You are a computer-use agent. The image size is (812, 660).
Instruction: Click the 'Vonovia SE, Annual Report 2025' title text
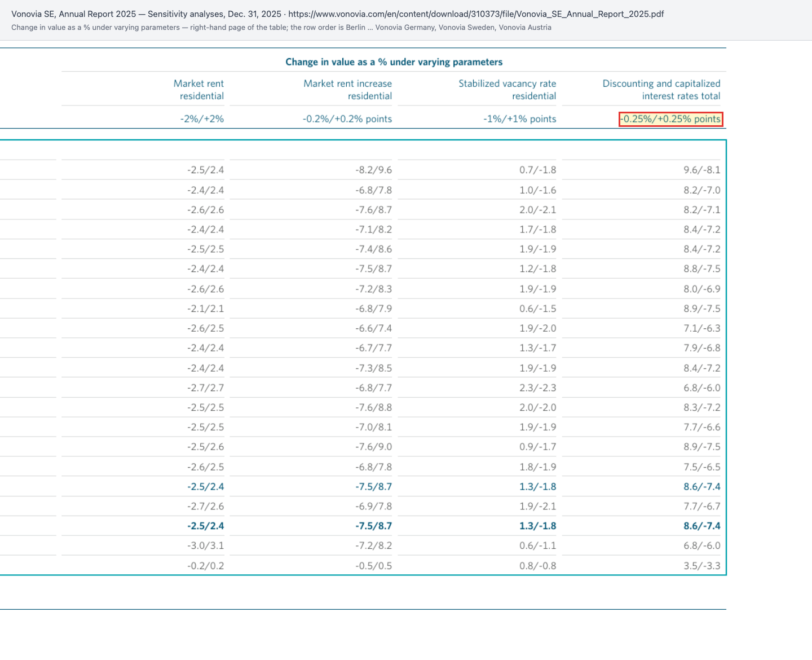tap(74, 14)
